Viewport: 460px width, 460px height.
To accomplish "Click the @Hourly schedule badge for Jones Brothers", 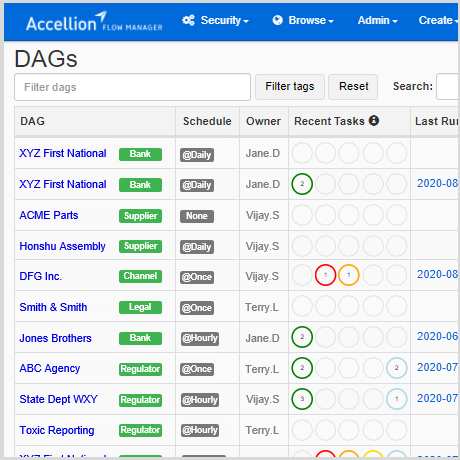I will [200, 339].
